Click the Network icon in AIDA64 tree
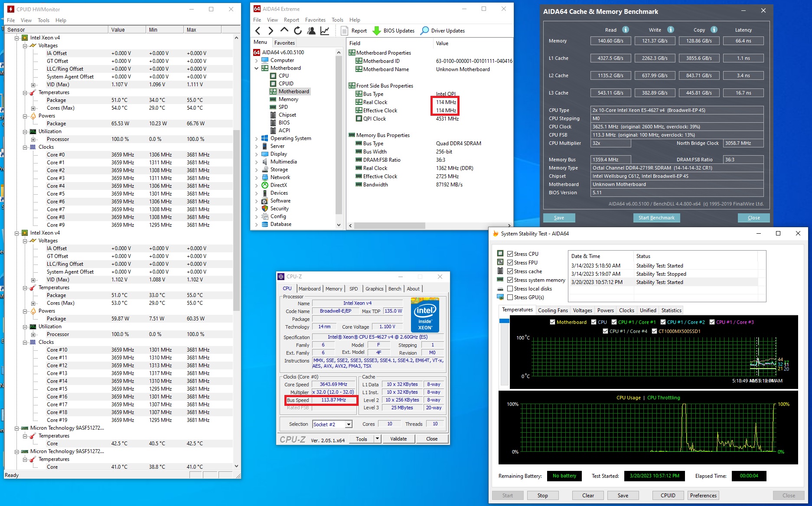The image size is (812, 506). (x=265, y=177)
